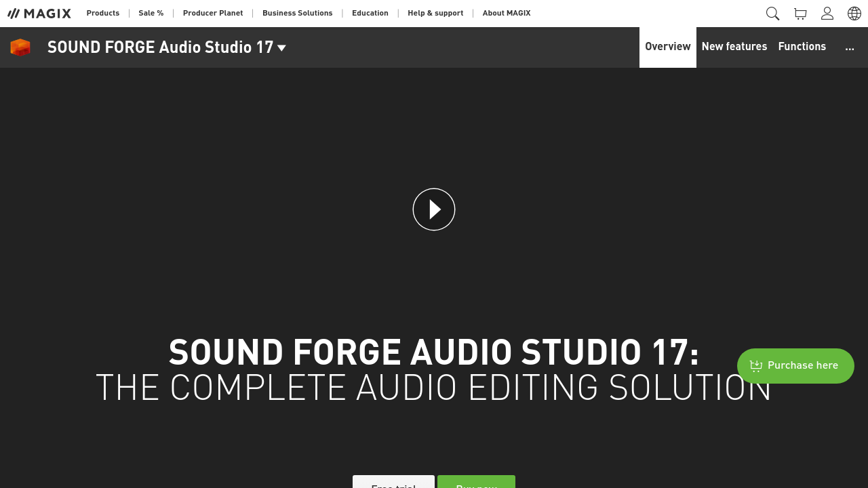Open the search magnifier icon
This screenshot has width=868, height=488.
(x=772, y=14)
